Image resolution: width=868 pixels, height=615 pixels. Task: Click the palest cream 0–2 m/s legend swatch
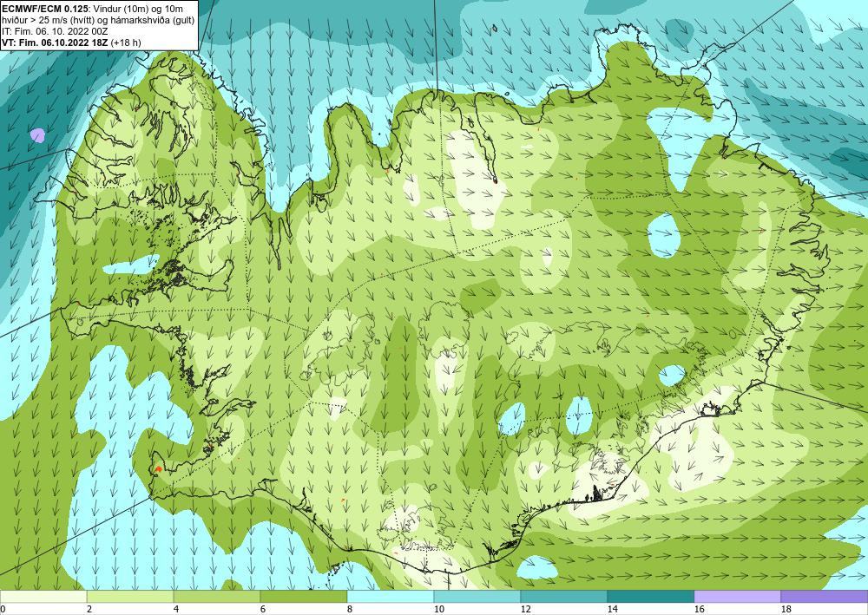(x=43, y=596)
